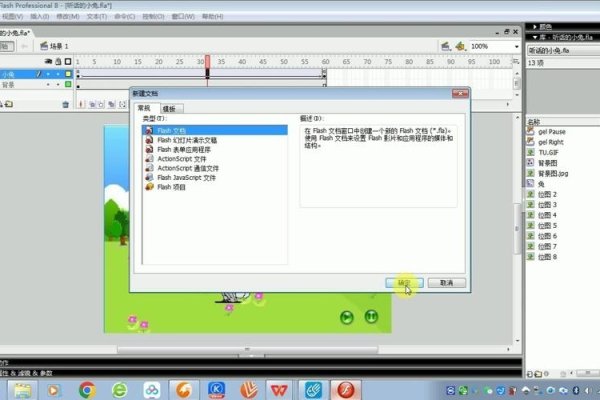Toggle lock dot of 背景 layer
Screen dimensions: 600x400
click(x=58, y=85)
